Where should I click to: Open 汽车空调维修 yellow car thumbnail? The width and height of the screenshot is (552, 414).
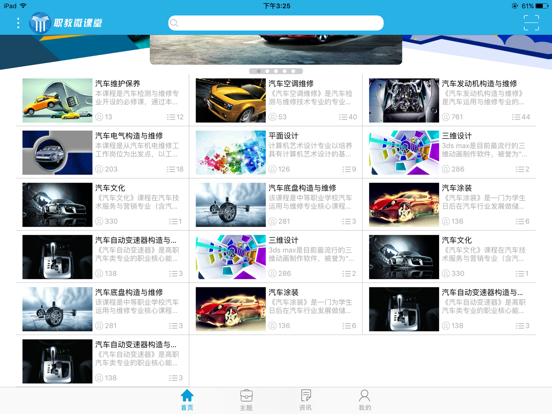(x=231, y=100)
